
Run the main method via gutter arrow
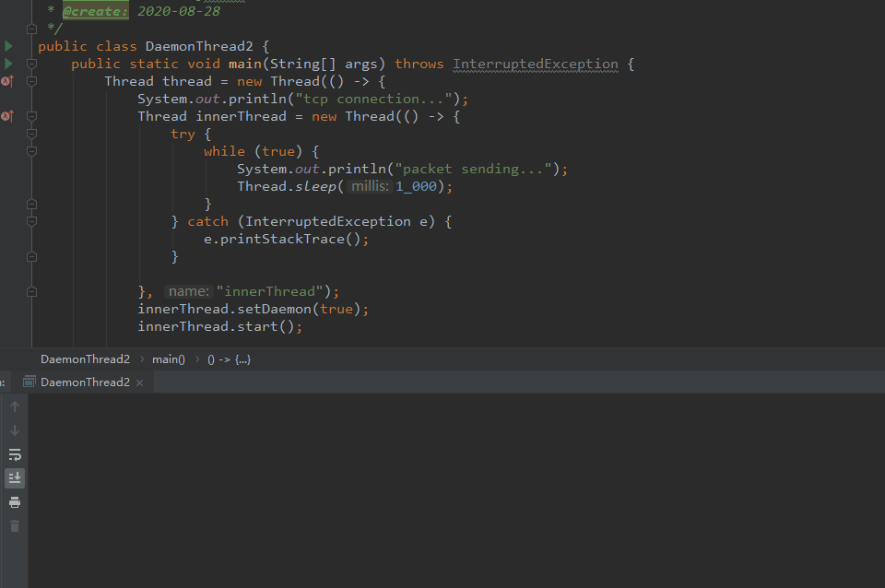tap(8, 64)
